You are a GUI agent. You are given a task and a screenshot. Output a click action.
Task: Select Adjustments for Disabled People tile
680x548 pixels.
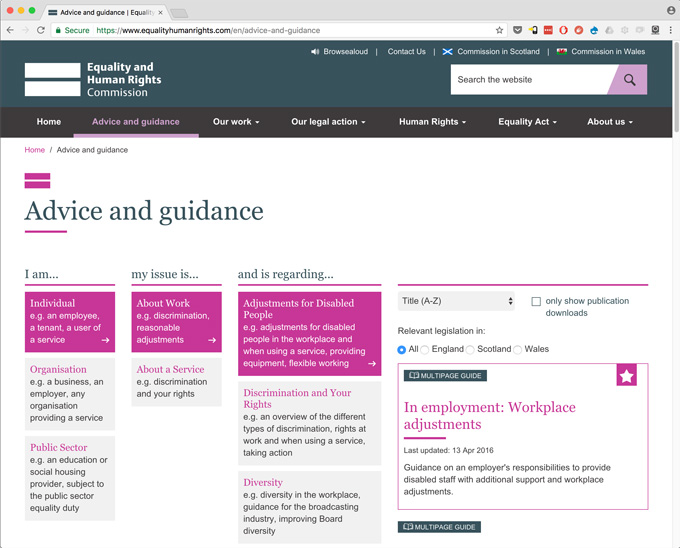click(x=310, y=333)
